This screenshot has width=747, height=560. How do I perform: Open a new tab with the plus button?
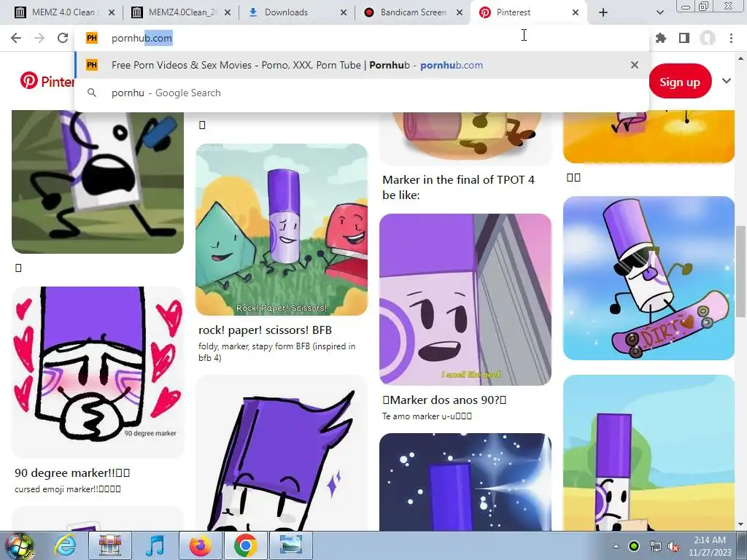point(603,12)
